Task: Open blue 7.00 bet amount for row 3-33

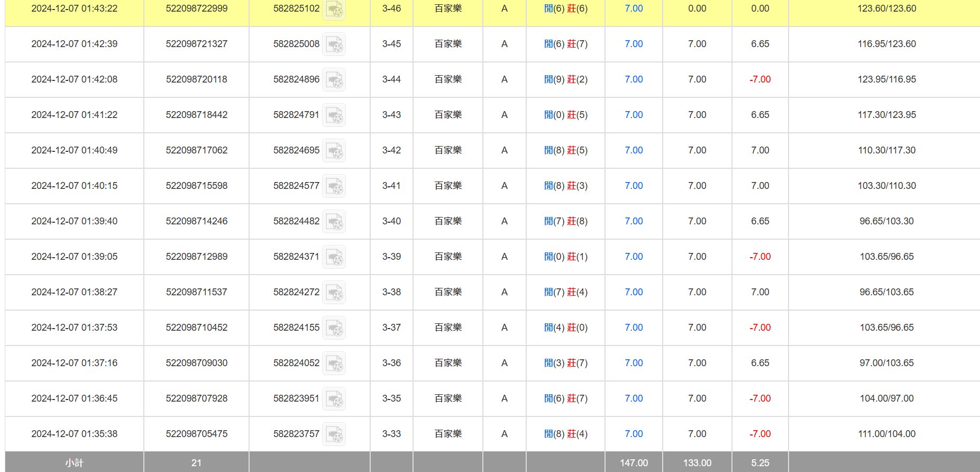Action: [x=634, y=434]
